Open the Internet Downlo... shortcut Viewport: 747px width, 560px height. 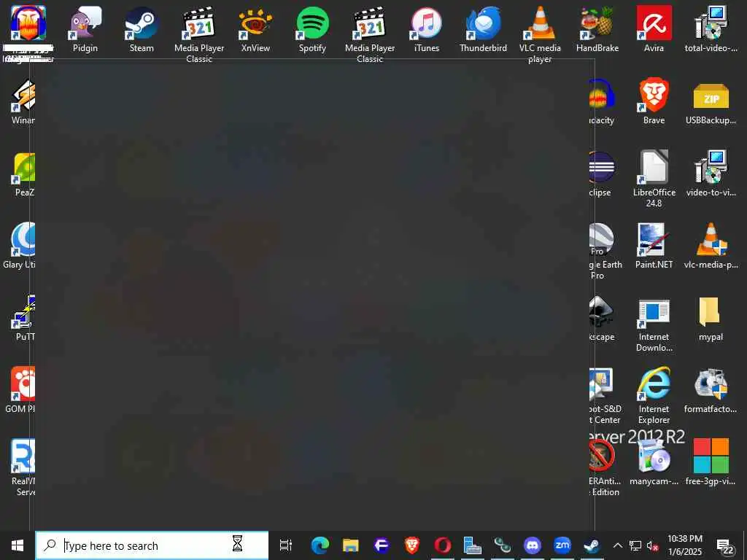coord(654,325)
